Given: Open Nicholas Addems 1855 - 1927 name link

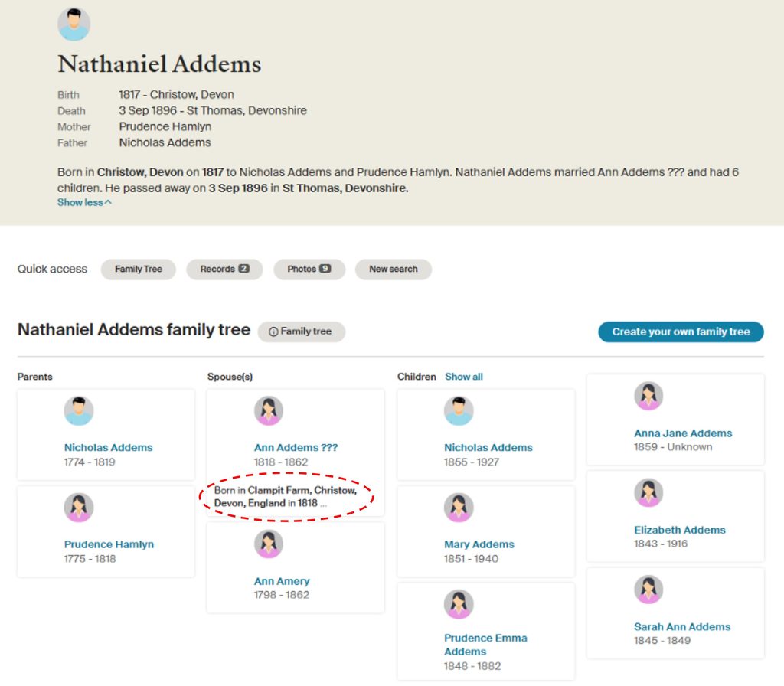Looking at the screenshot, I should pos(488,447).
